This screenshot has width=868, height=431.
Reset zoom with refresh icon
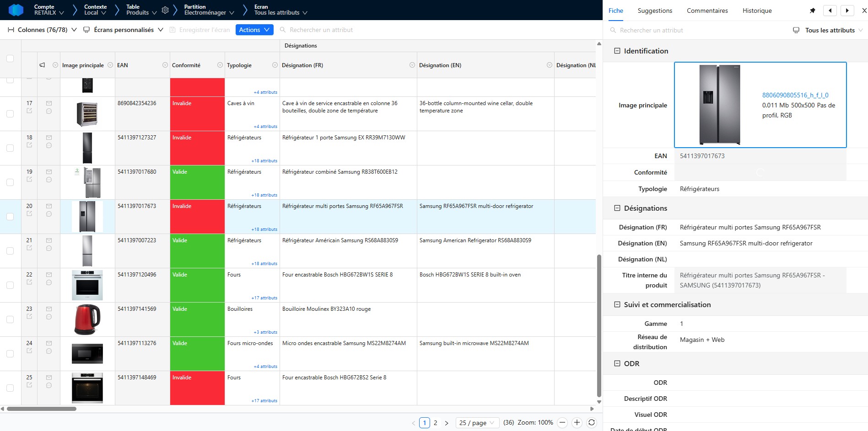(592, 423)
